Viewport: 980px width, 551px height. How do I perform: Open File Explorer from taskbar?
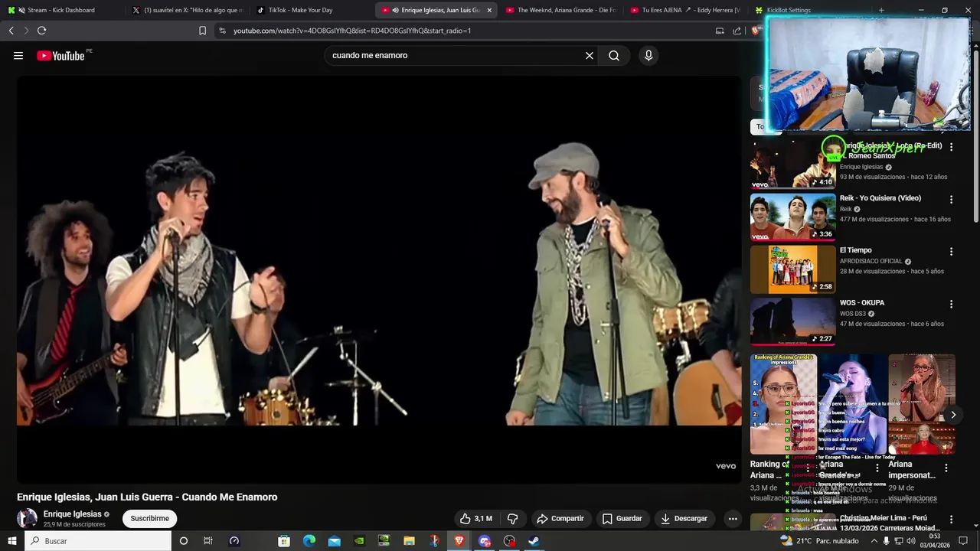pyautogui.click(x=410, y=541)
